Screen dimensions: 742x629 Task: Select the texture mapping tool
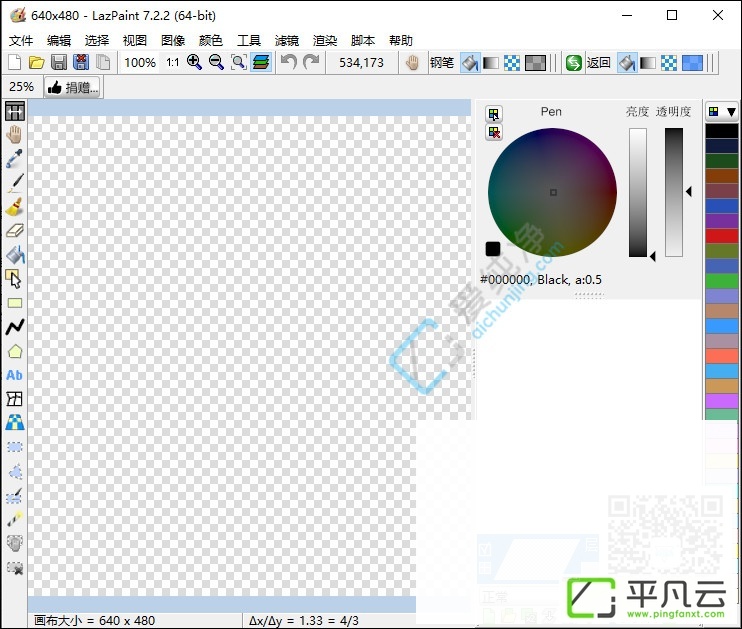point(15,423)
